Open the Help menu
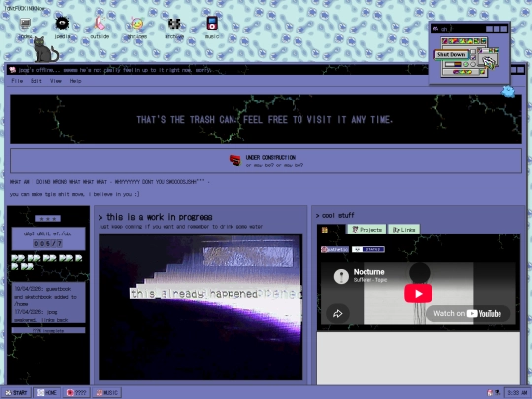 (x=75, y=81)
